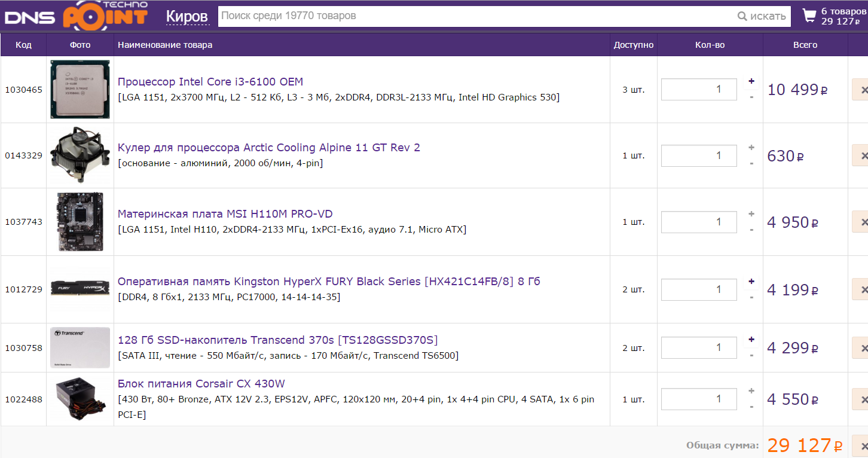
Task: Remove Corsair CX 430W power supply from cart
Action: tap(861, 399)
